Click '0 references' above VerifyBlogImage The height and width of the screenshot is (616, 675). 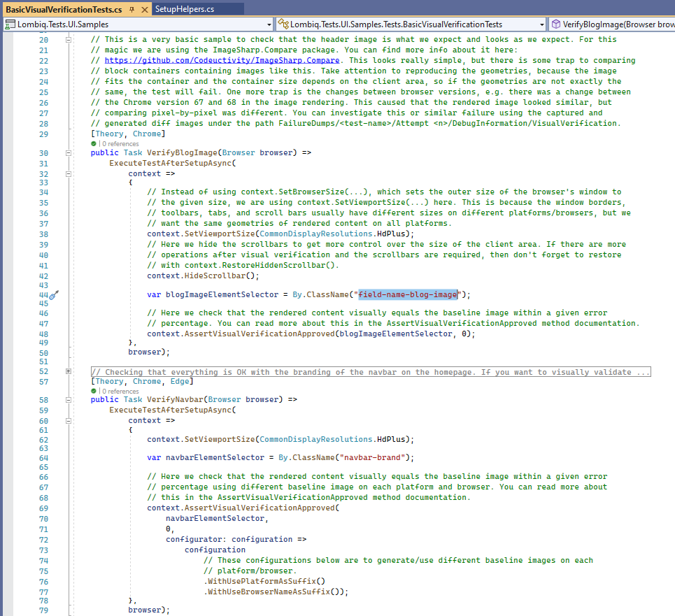click(120, 143)
